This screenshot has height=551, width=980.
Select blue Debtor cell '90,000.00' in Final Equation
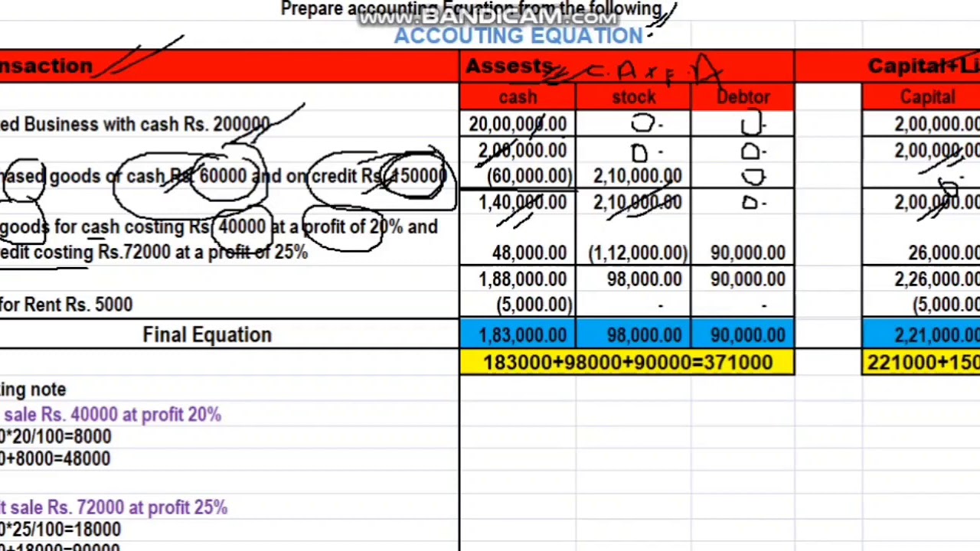tap(743, 334)
